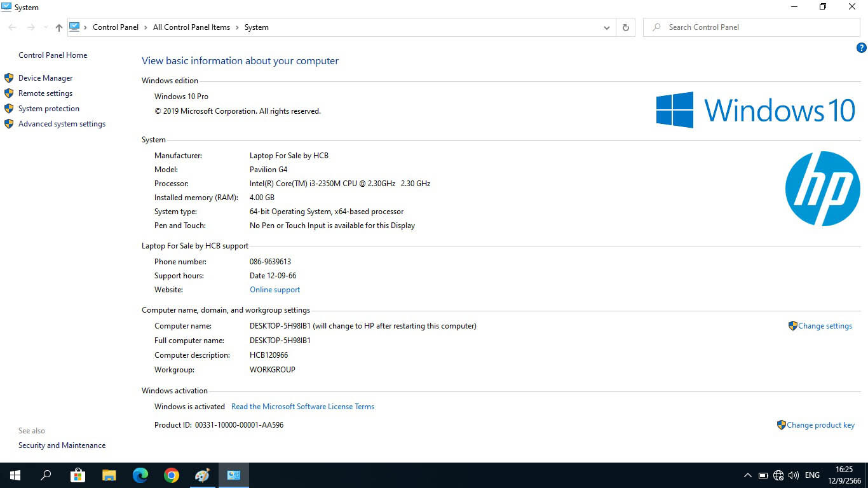The height and width of the screenshot is (488, 868).
Task: Read the Microsoft Software License Terms
Action: pos(302,407)
